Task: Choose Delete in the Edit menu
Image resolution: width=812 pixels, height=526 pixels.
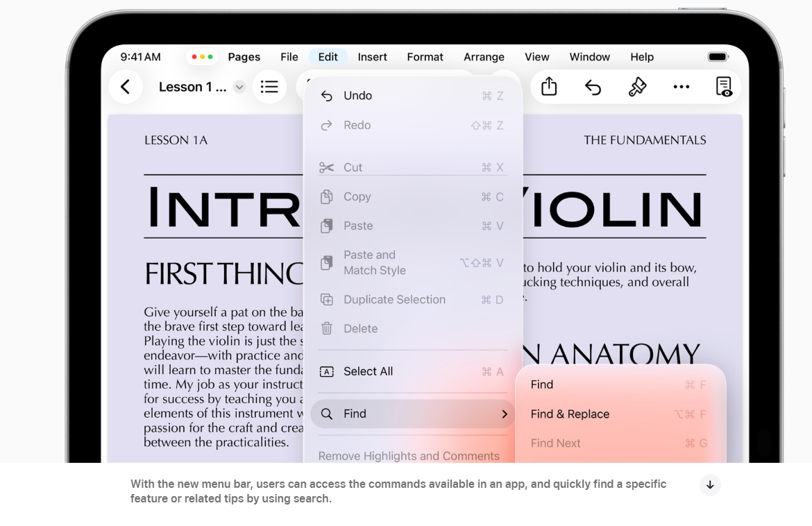Action: point(413,329)
